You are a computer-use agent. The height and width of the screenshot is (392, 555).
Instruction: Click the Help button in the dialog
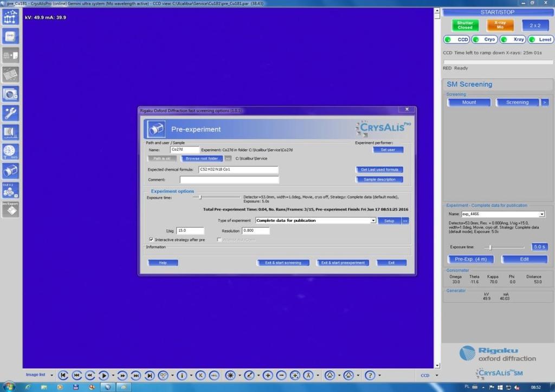pyautogui.click(x=163, y=263)
